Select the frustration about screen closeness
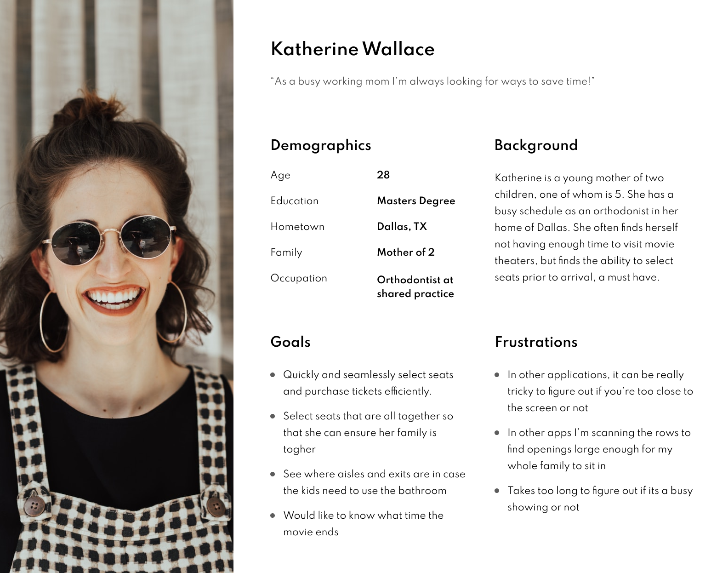 point(599,391)
